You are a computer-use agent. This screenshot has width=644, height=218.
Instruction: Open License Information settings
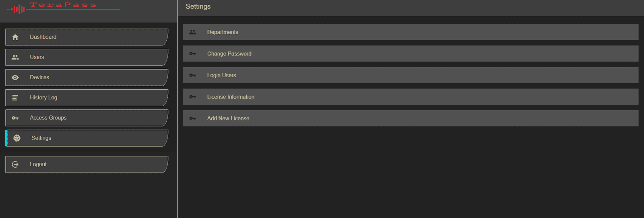[x=411, y=97]
